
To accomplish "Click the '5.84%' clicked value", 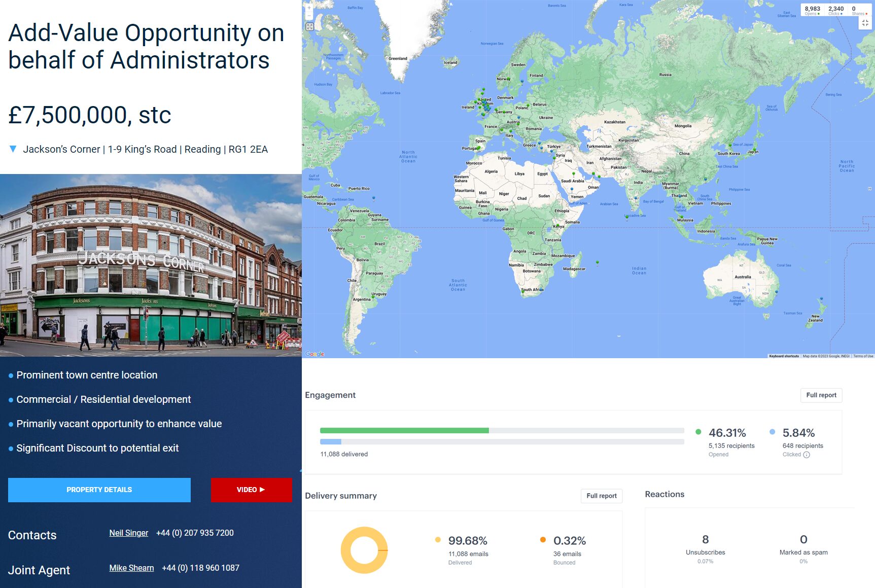I will (798, 433).
